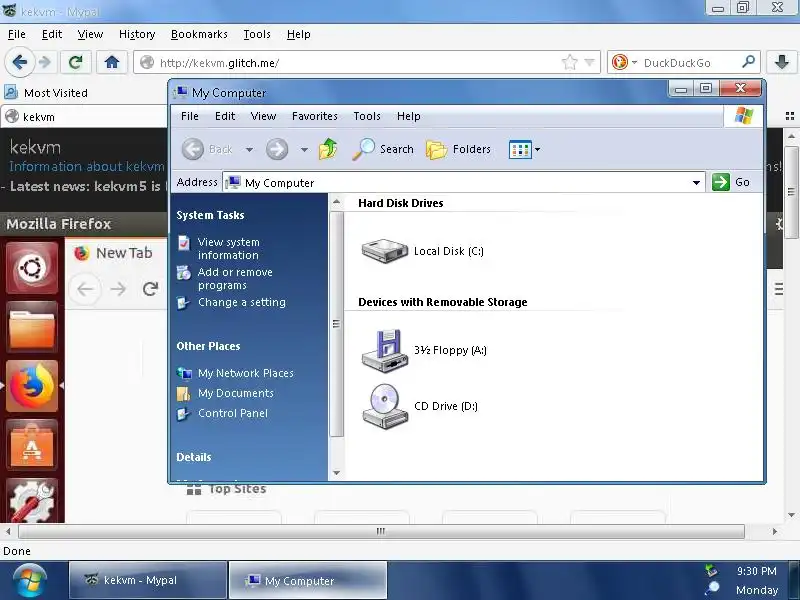This screenshot has width=800, height=600.
Task: Open Mypal Bookmarks menu
Action: 199,34
